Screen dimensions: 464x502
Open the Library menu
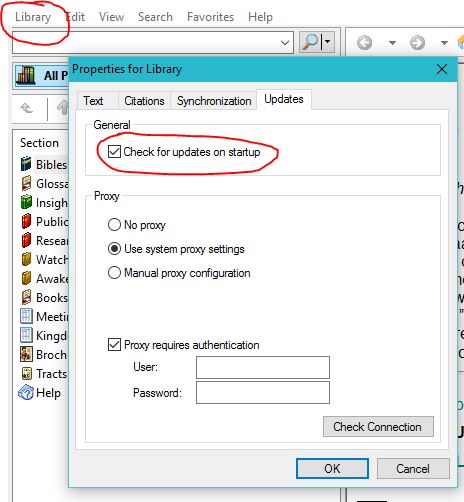(33, 17)
